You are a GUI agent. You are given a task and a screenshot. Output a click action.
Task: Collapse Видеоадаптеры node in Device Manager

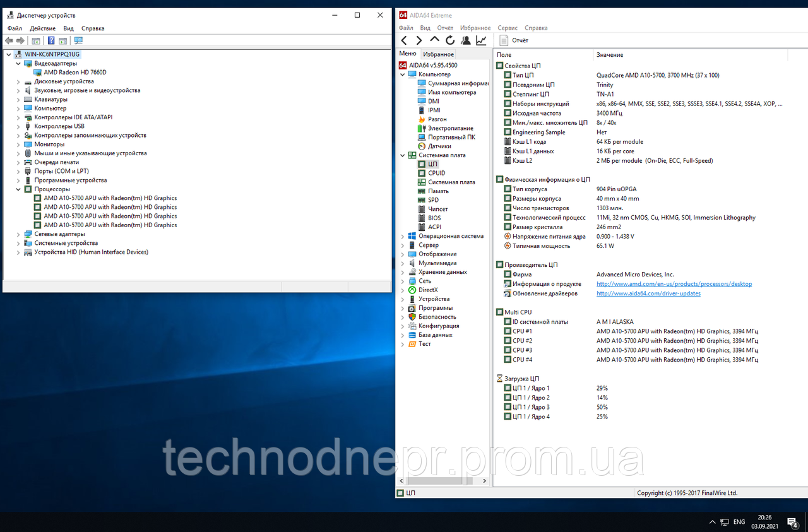pos(18,63)
